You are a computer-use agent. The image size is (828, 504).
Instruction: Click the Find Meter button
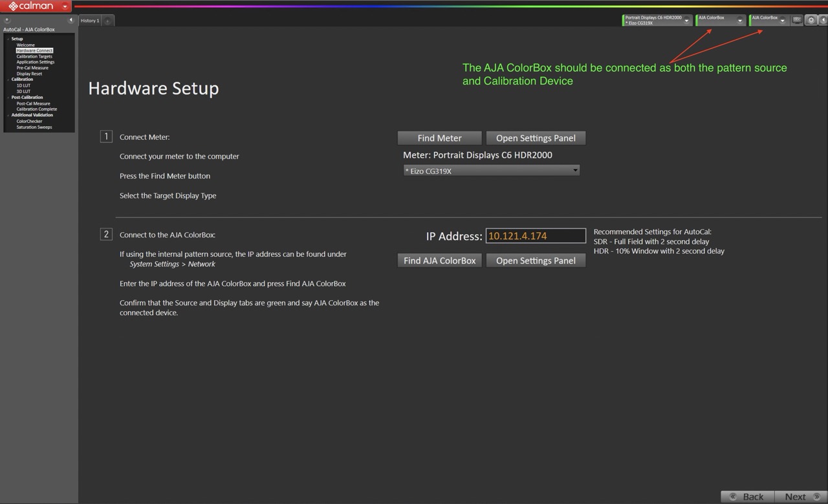coord(440,138)
